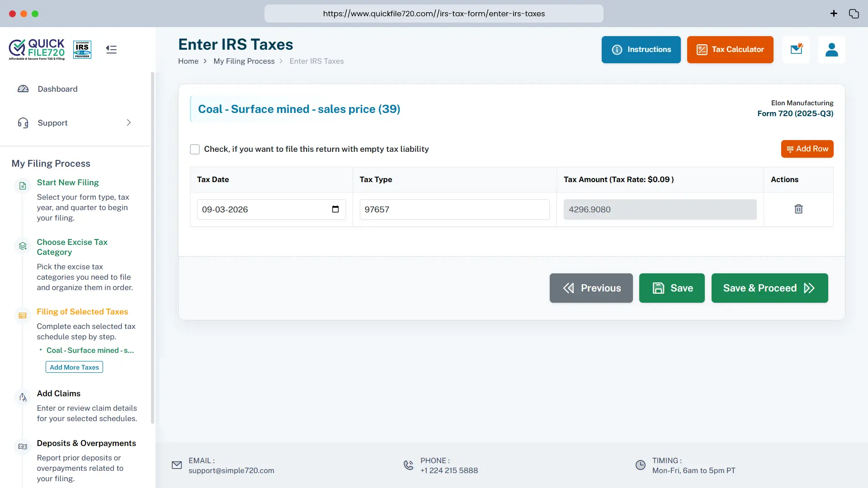Click the Support headset icon
The width and height of the screenshot is (868, 488).
tap(23, 122)
